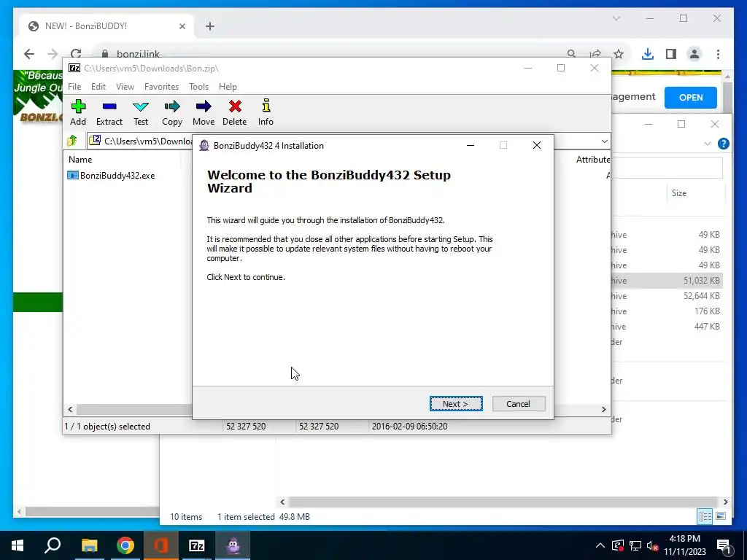Click the Extract icon in 7-Zip toolbar
The width and height of the screenshot is (747, 560).
(109, 112)
